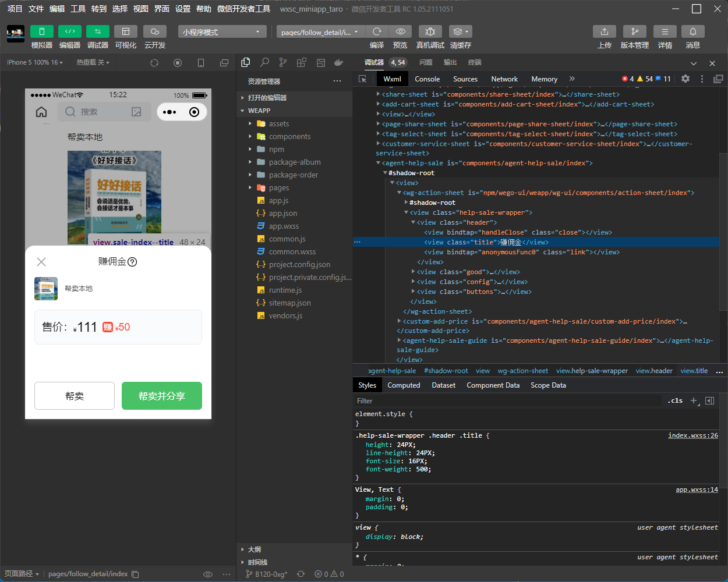The width and height of the screenshot is (728, 582).
Task: Expand the components folder
Action: (294, 136)
